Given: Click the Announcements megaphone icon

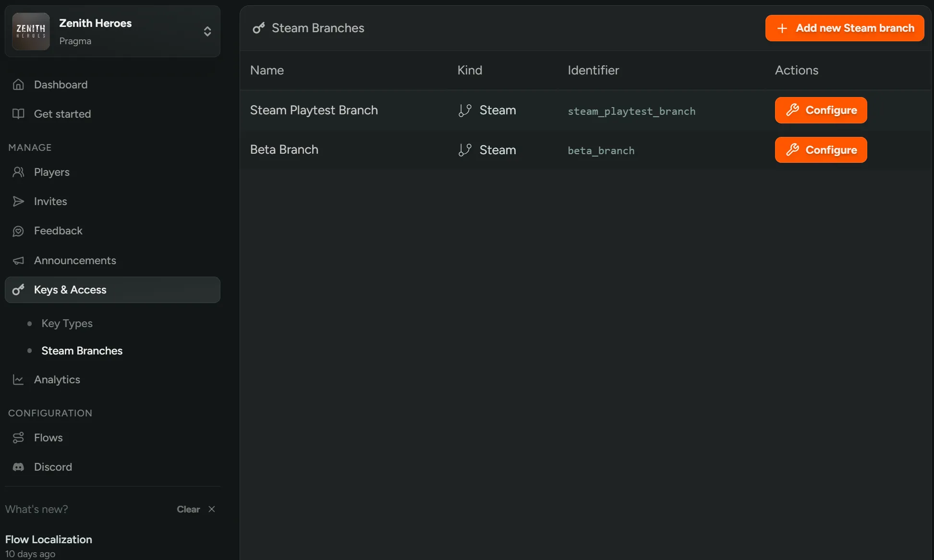Looking at the screenshot, I should click(18, 260).
